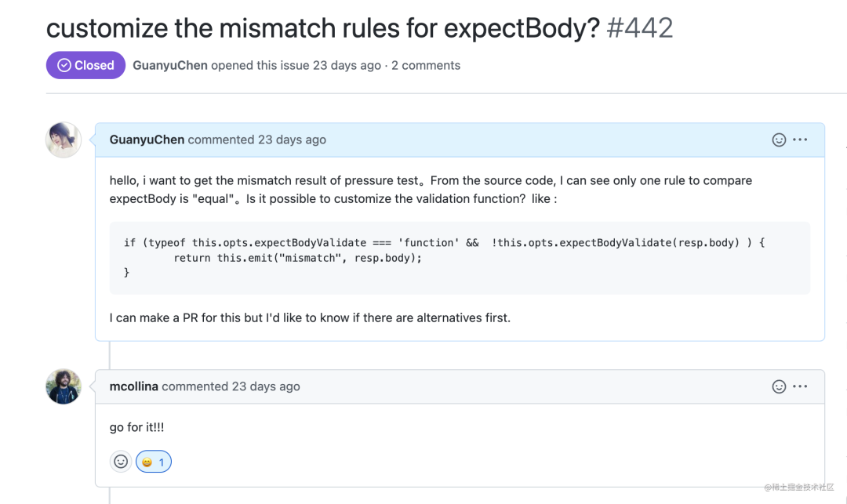Open mcollina author profile link

pos(134,386)
